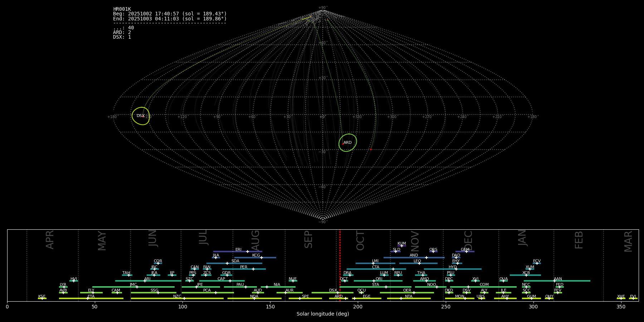
Task: Click the Solar longitude axis label
Action: [x=323, y=314]
